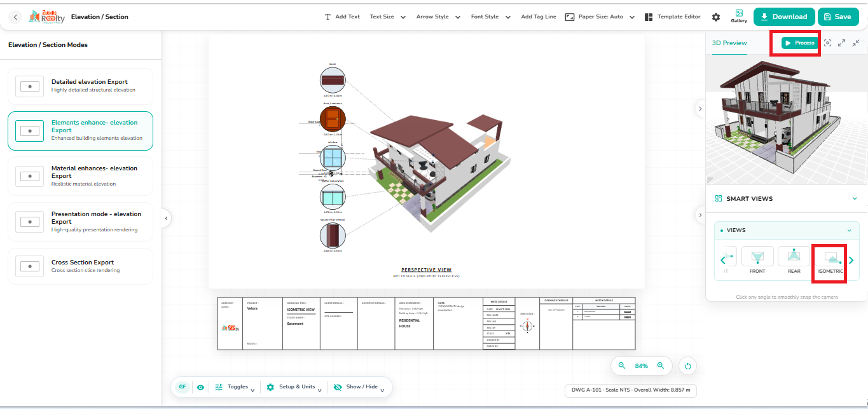Open the Paper Size: Auto dropdown
The image size is (868, 410).
tap(600, 17)
